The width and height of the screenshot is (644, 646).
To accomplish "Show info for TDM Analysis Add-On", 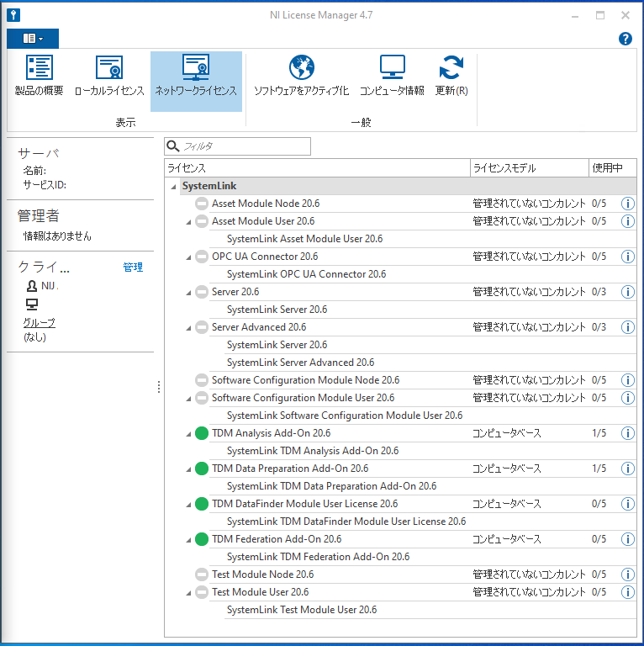I will [627, 433].
